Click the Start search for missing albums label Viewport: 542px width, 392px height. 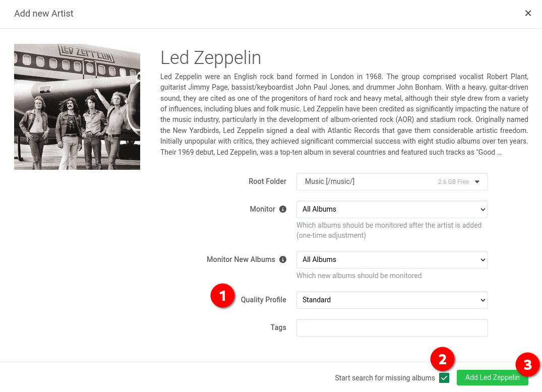(385, 378)
